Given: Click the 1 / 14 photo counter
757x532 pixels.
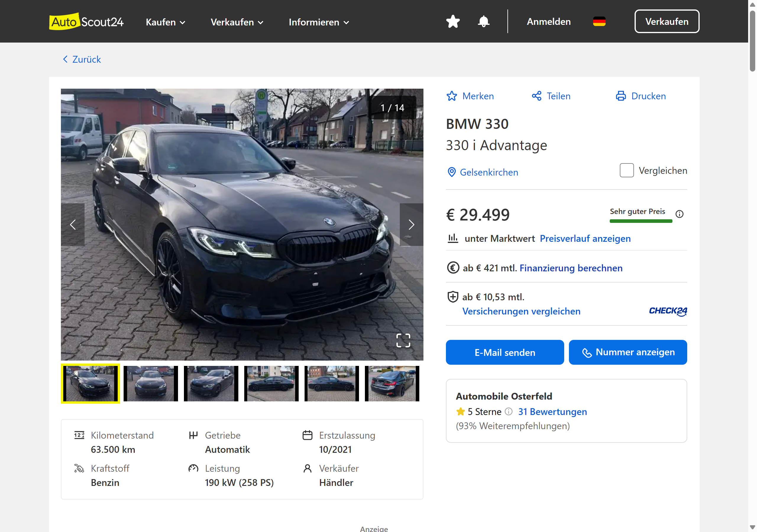Looking at the screenshot, I should click(x=392, y=108).
